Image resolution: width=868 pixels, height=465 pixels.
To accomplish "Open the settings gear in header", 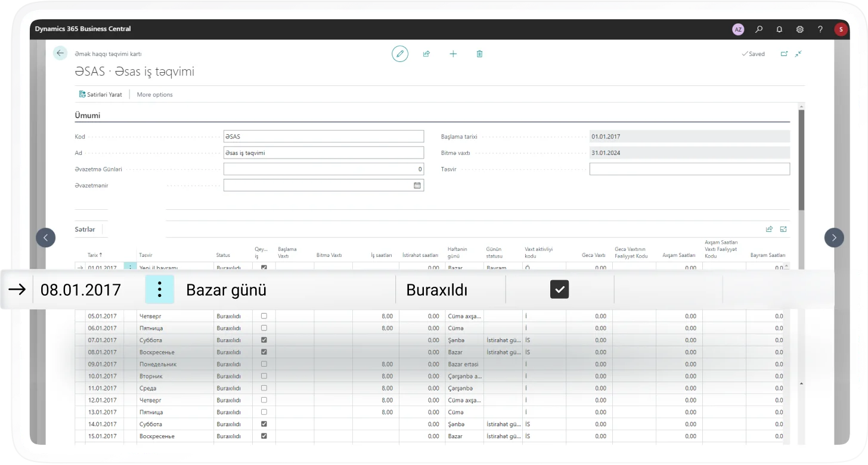I will pyautogui.click(x=800, y=29).
